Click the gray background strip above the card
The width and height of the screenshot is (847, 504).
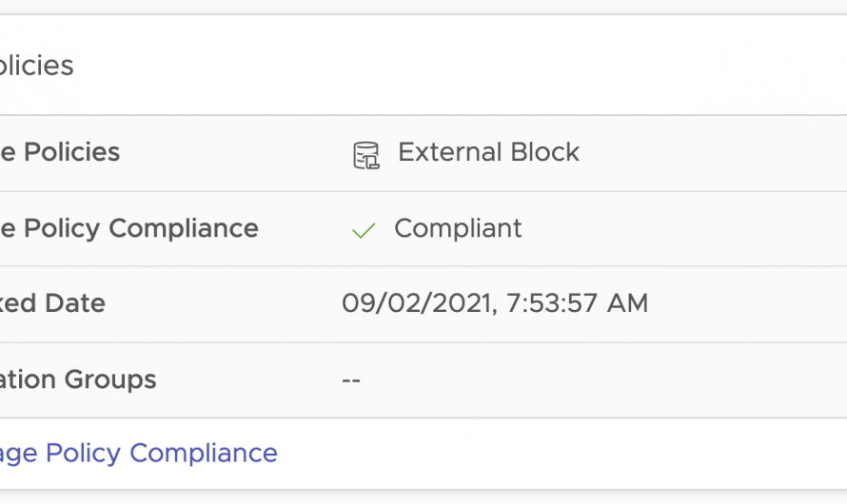pos(423,6)
